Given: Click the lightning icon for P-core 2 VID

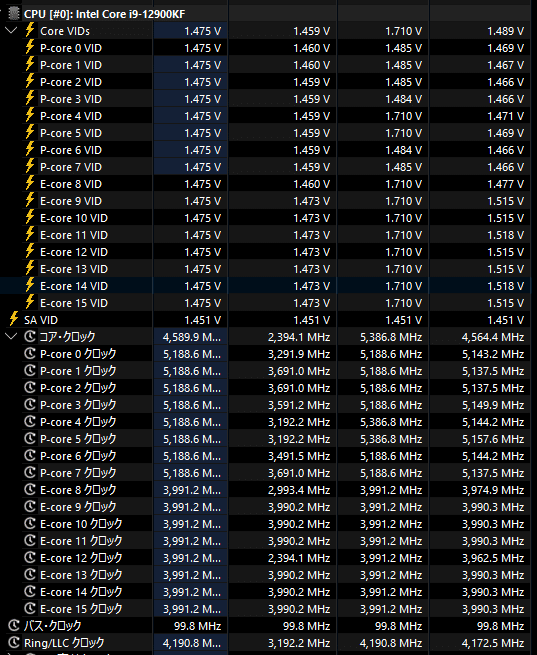Looking at the screenshot, I should (30, 81).
